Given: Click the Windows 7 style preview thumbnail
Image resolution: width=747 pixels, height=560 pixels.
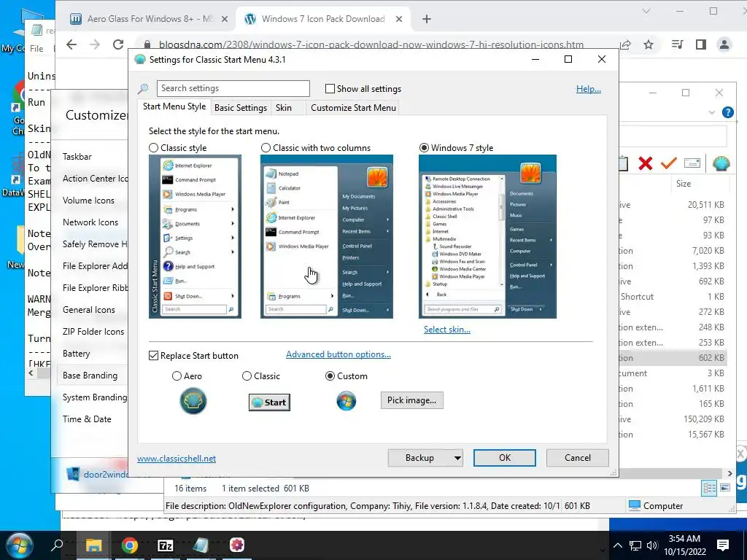Looking at the screenshot, I should pyautogui.click(x=487, y=237).
